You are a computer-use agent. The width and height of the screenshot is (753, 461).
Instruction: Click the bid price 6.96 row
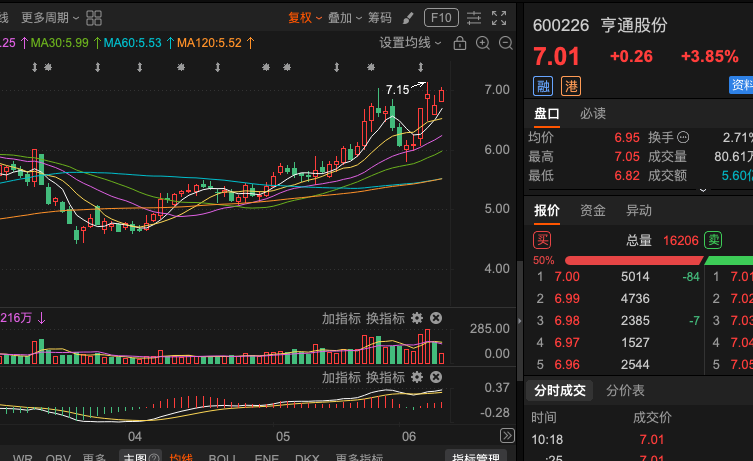pyautogui.click(x=616, y=365)
